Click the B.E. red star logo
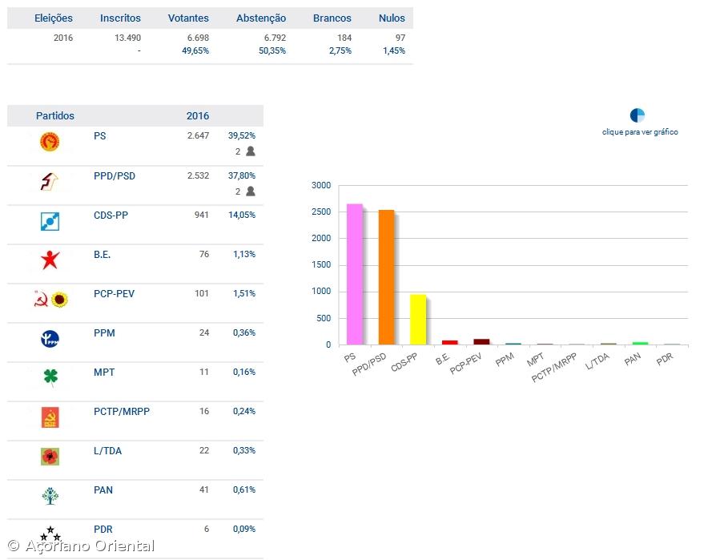This screenshot has height=560, width=728. [50, 260]
